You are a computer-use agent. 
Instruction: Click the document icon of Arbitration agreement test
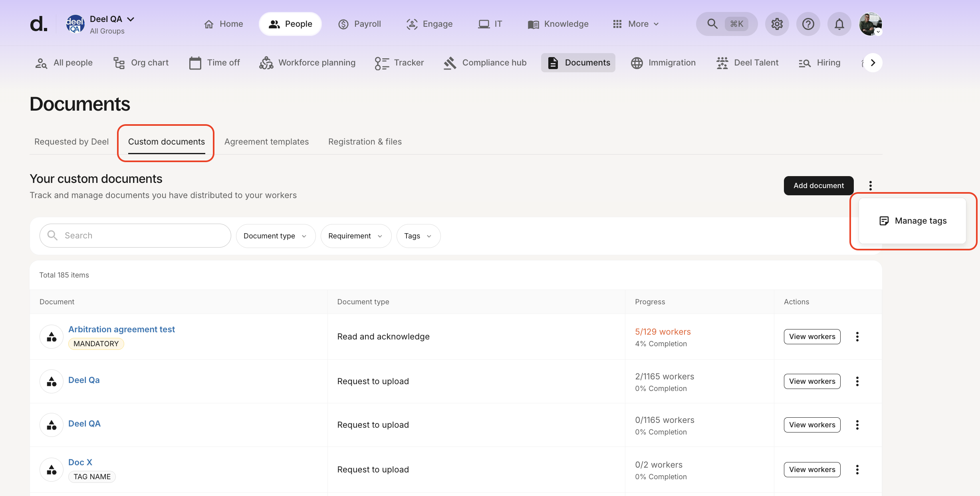52,337
